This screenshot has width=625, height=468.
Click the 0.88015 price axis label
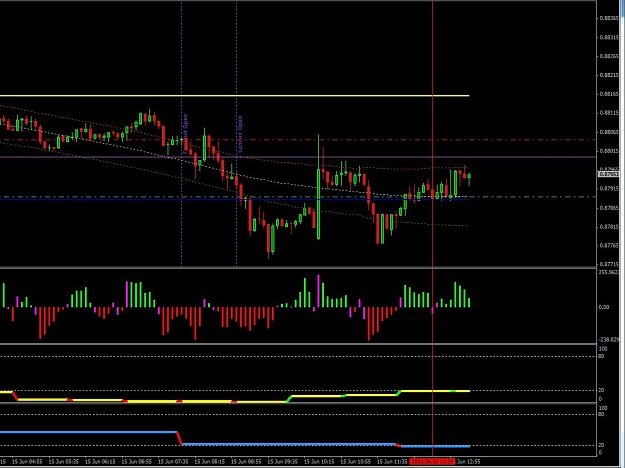point(610,151)
